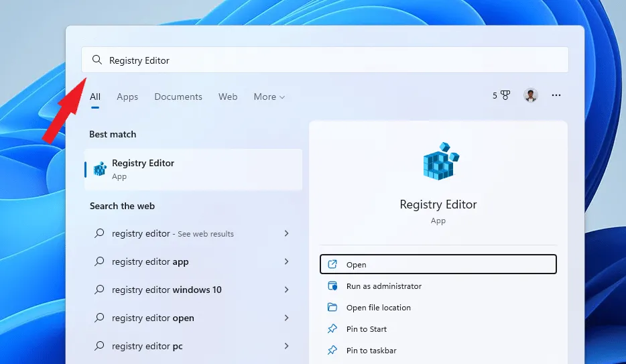The image size is (626, 364).
Task: Expand arrow for 'registry editor - See web results'
Action: click(286, 233)
